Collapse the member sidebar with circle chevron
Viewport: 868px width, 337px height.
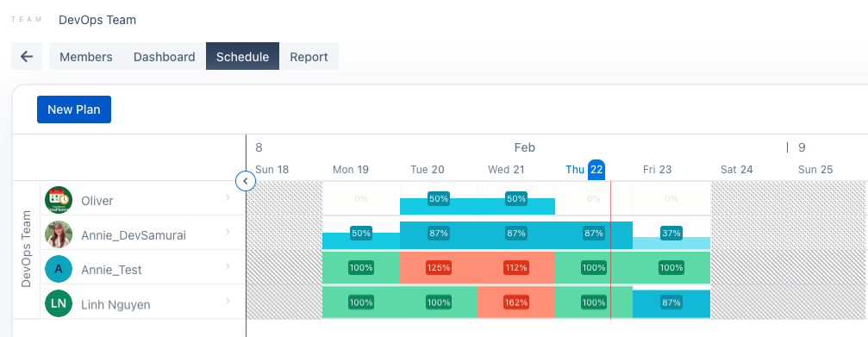pyautogui.click(x=246, y=181)
